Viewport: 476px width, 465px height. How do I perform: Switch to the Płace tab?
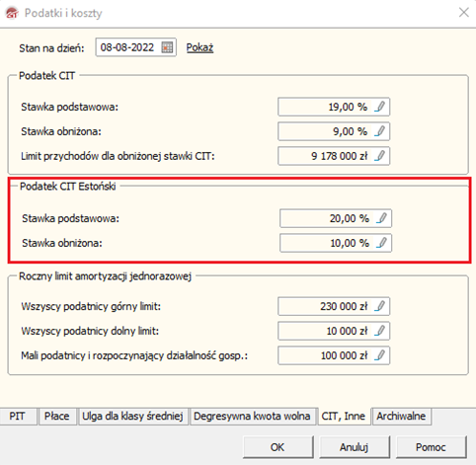click(57, 417)
